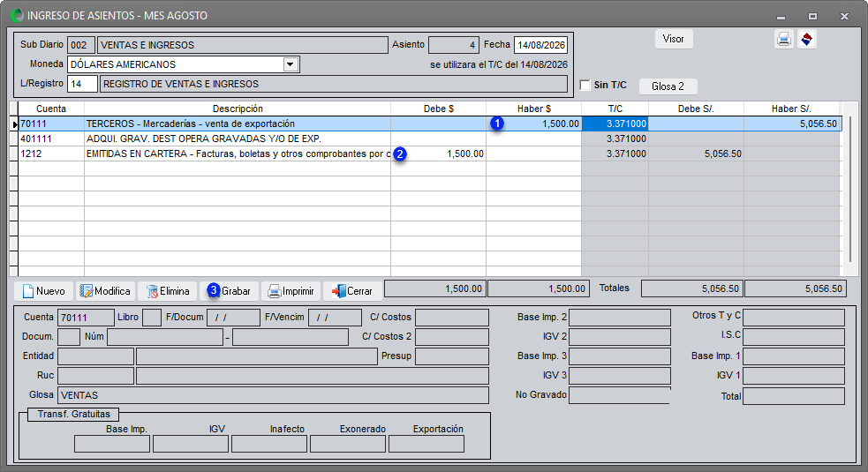Click the F/Vencim date field
Screen dimensions: 868x472
click(335, 318)
